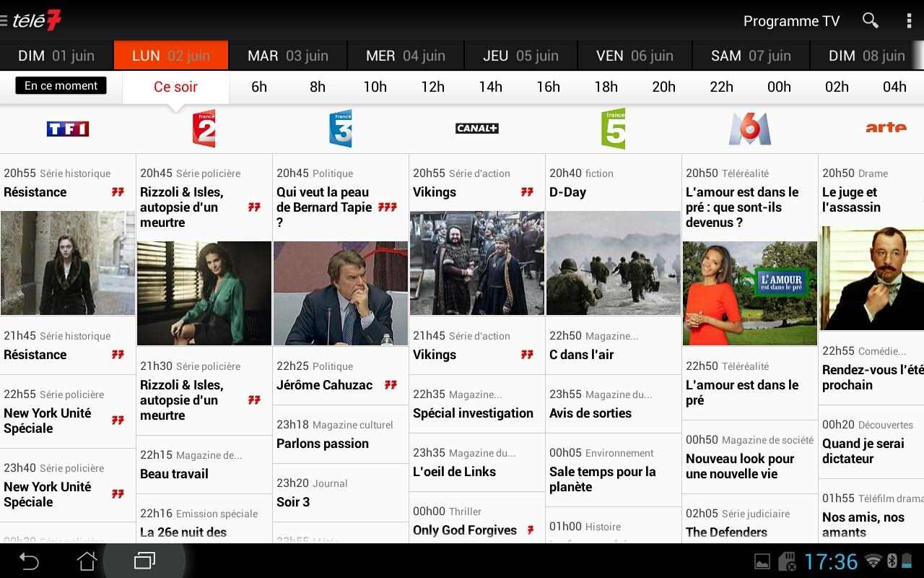
Task: Select the 20h time slot
Action: coord(663,87)
